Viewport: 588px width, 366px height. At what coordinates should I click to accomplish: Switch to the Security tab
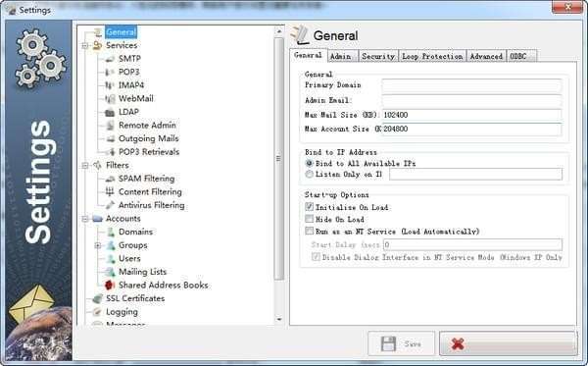tap(378, 56)
